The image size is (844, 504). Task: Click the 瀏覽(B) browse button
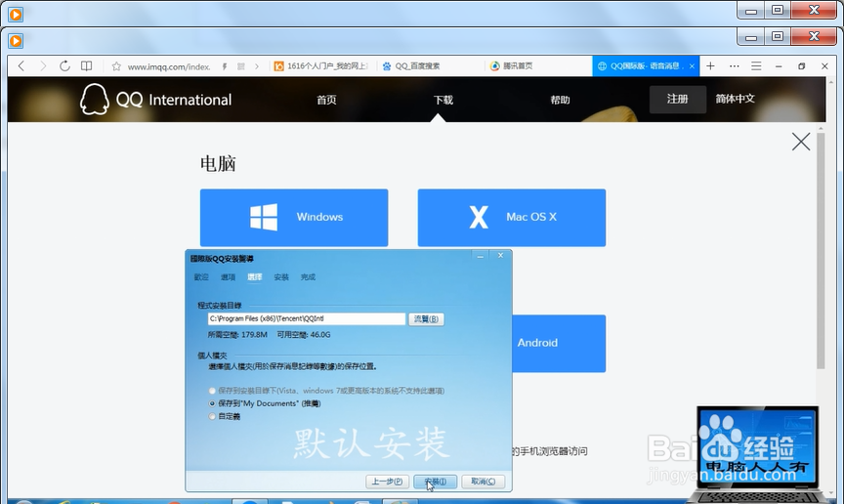pyautogui.click(x=426, y=318)
